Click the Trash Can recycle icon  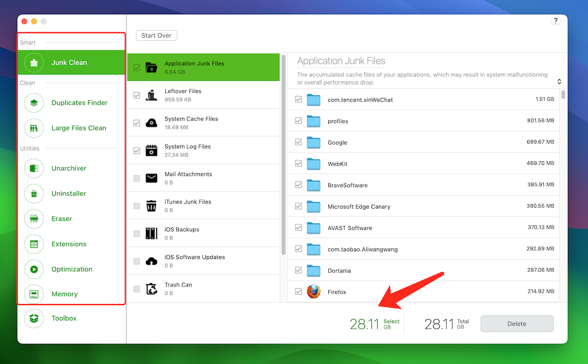tap(151, 289)
